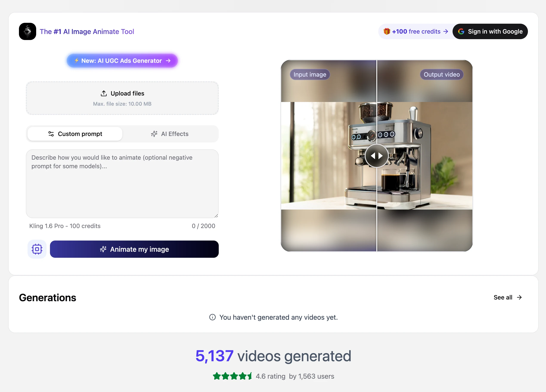The width and height of the screenshot is (546, 392).
Task: Click the Google logo icon
Action: coord(461,32)
